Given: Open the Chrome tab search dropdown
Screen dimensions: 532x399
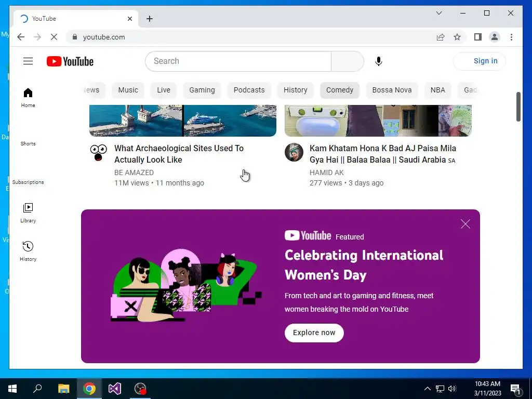Looking at the screenshot, I should coord(438,13).
